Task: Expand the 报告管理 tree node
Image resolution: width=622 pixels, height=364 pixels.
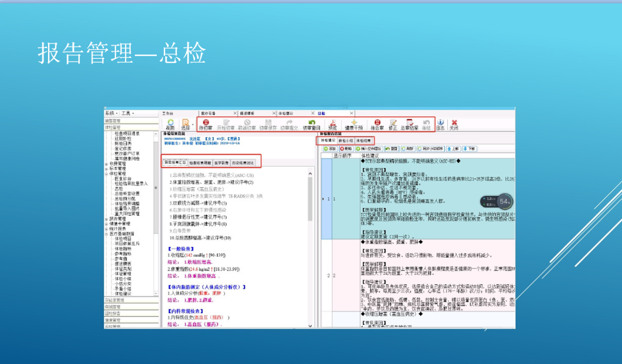Action: point(106,218)
